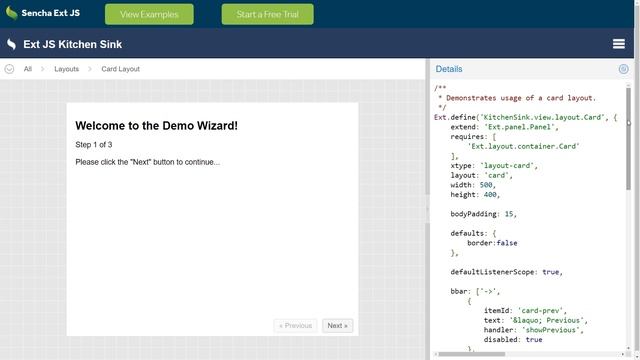Screen dimensions: 640x360
Task: Click the splitter collapse handle beside Details
Action: coord(428,210)
